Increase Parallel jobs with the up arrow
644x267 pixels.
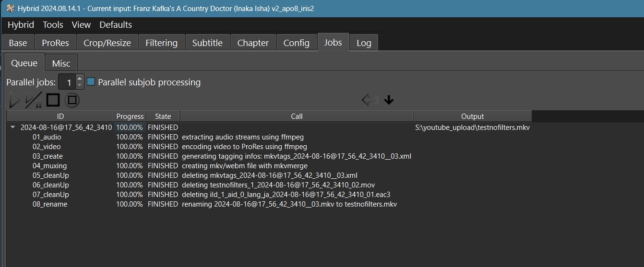[80, 79]
